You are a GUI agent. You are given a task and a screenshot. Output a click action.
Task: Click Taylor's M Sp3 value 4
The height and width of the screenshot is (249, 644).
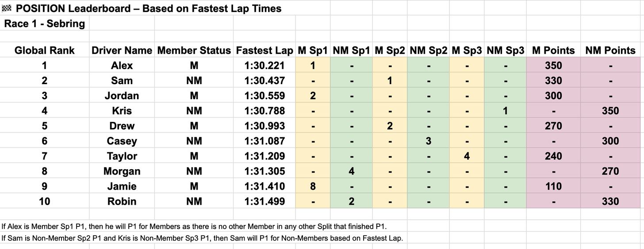pos(467,156)
